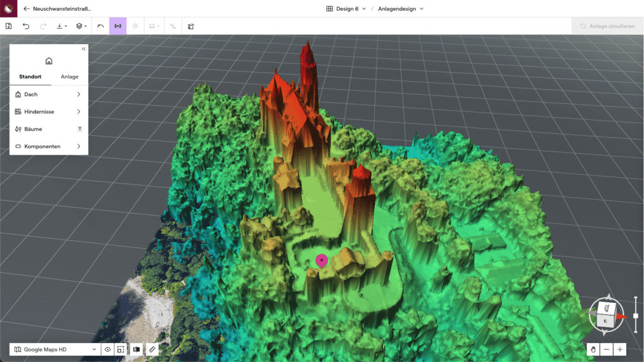Expand the Hindernisse submenu chevron
The height and width of the screenshot is (362, 644).
pos(79,112)
